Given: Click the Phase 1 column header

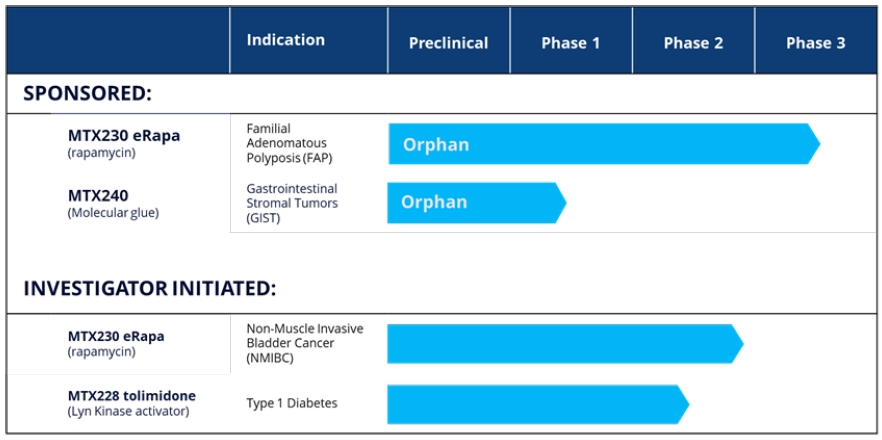Looking at the screenshot, I should pos(570,43).
